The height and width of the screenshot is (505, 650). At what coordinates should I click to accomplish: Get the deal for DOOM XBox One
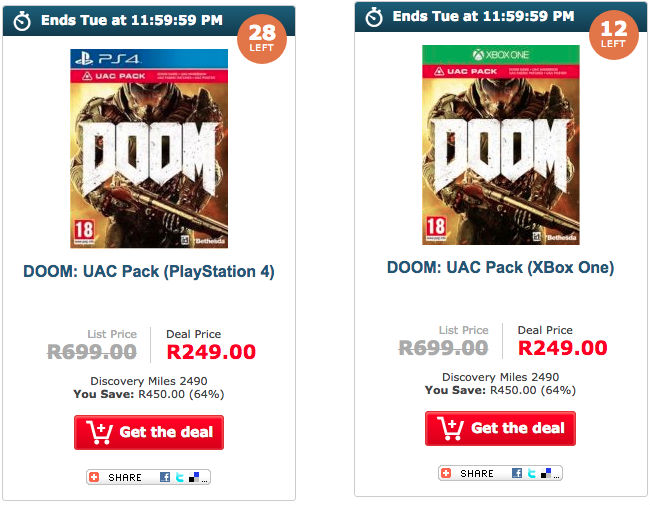(500, 428)
